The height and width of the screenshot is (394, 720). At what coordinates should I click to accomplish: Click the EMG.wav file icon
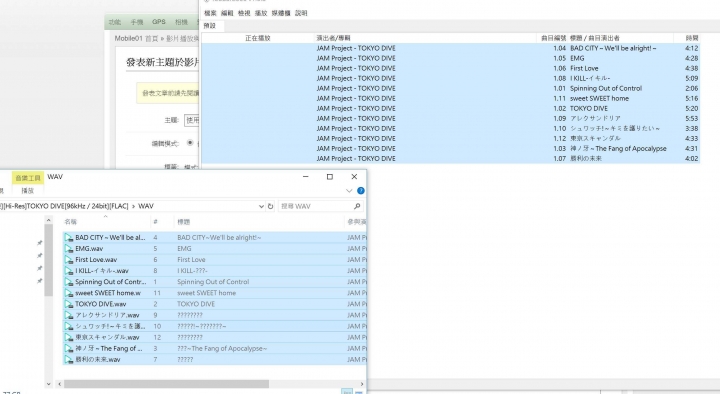(69, 248)
